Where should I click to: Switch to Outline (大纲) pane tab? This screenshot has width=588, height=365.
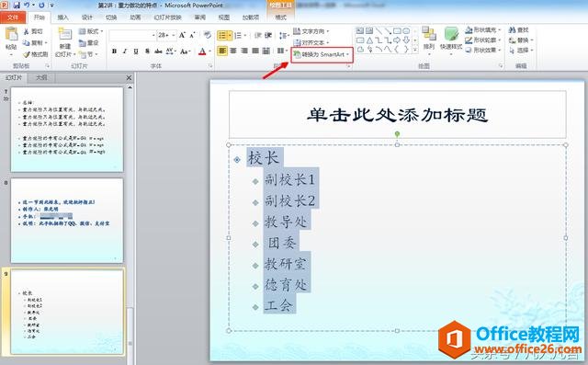tap(41, 77)
